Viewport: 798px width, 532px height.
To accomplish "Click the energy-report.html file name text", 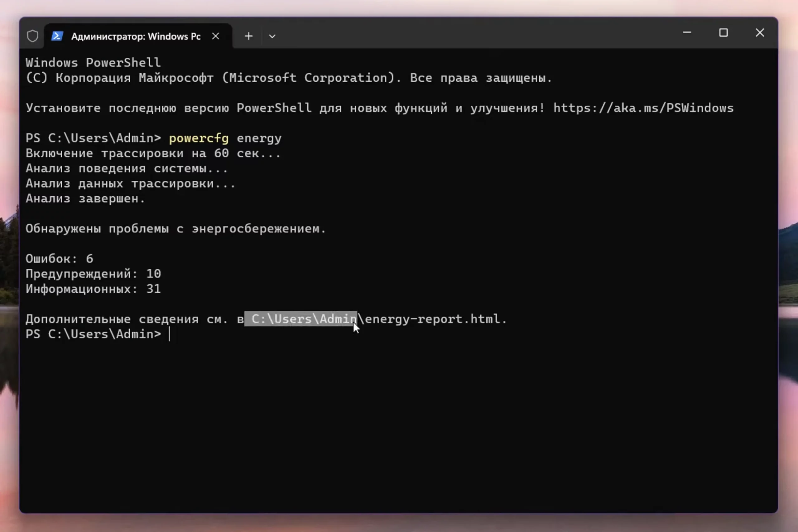I will click(434, 319).
